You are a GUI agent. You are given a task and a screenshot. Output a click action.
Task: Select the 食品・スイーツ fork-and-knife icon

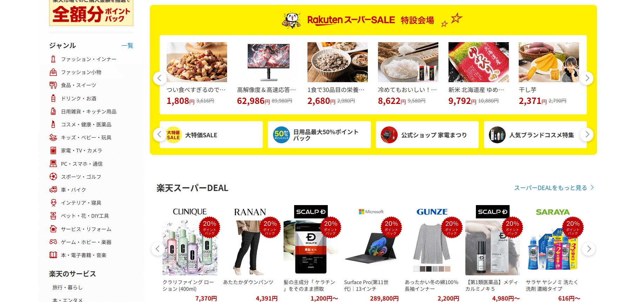click(53, 85)
